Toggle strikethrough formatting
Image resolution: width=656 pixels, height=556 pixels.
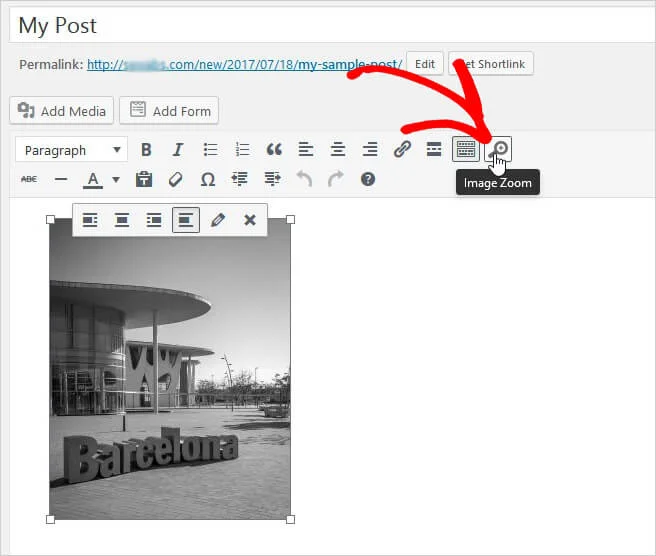click(29, 179)
